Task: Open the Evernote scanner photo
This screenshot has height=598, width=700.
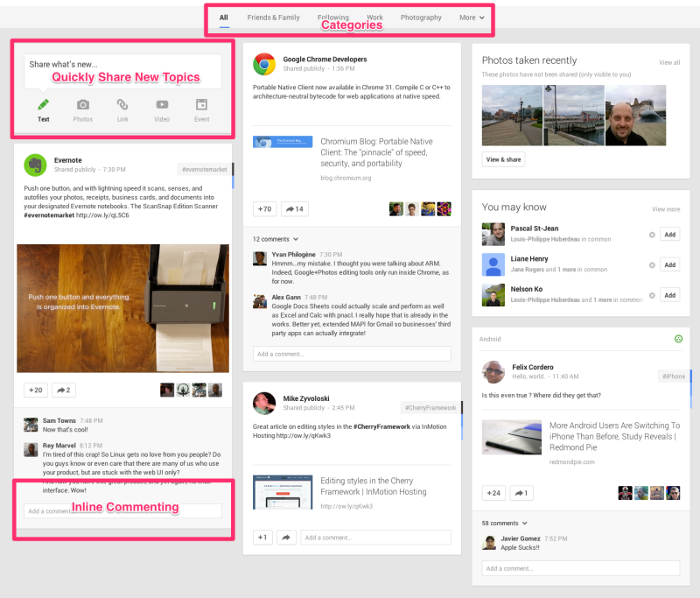Action: pyautogui.click(x=122, y=308)
